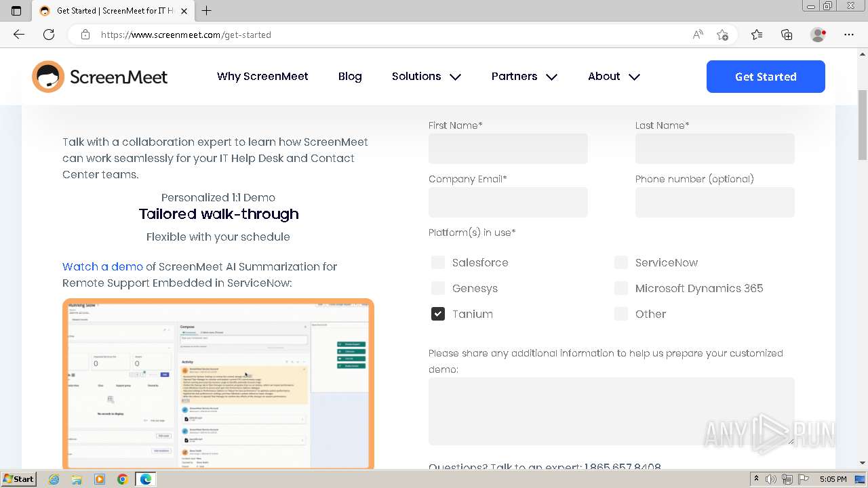Click the Show desktop tray button
Viewport: 868px width, 488px height.
860,479
